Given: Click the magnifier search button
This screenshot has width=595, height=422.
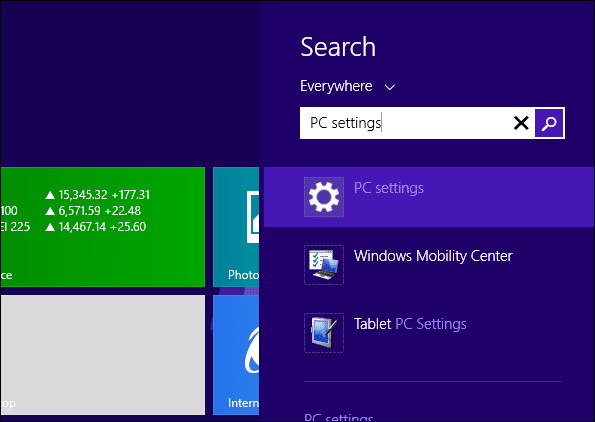Looking at the screenshot, I should point(549,123).
